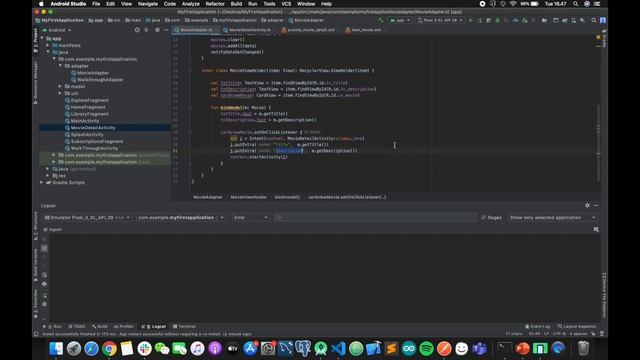
Task: Expand the Gradle Scripts node
Action: [42, 182]
